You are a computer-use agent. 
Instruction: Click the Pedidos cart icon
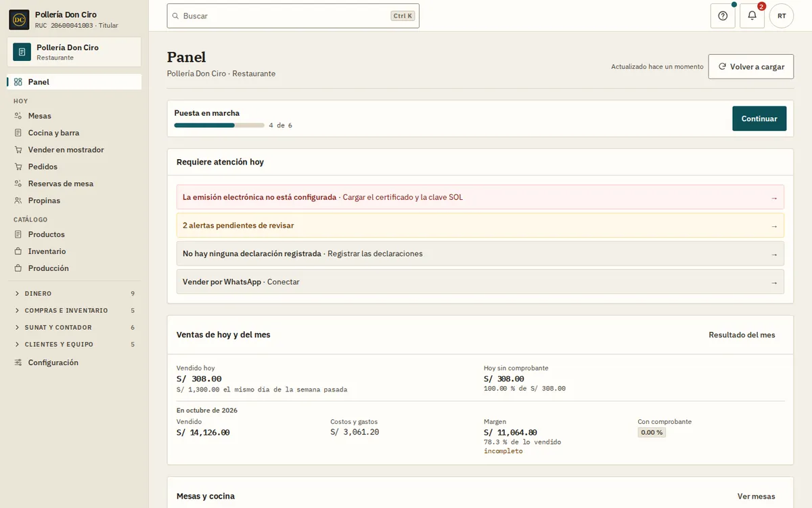[x=18, y=167]
